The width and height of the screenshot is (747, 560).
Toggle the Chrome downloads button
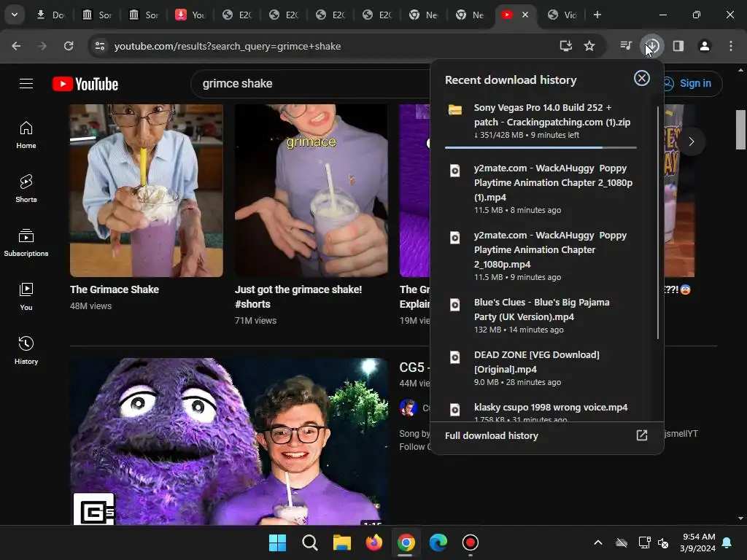tap(652, 46)
